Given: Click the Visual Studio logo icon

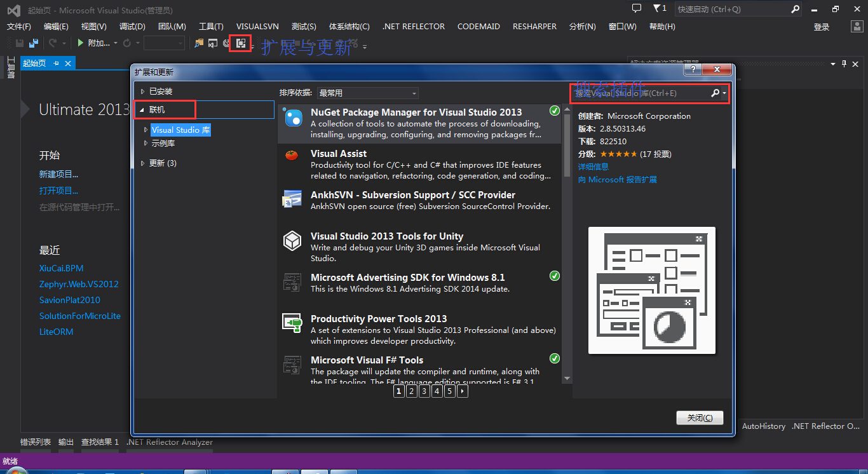Looking at the screenshot, I should 14,10.
